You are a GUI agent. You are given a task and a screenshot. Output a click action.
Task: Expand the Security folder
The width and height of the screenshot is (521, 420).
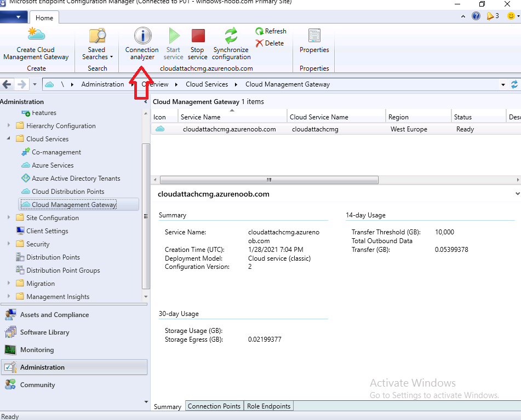click(9, 243)
